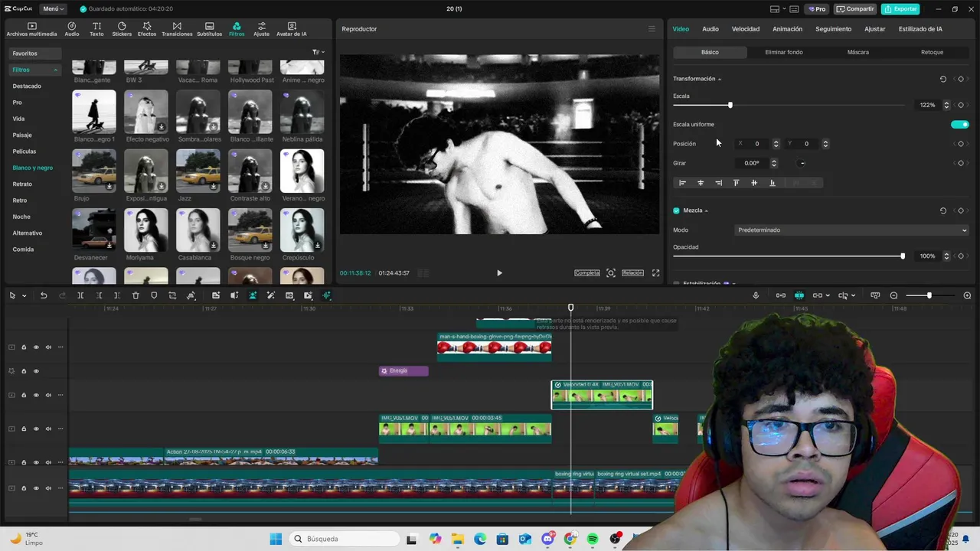Viewport: 980px width, 551px height.
Task: Zoom out the timeline
Action: point(893,295)
